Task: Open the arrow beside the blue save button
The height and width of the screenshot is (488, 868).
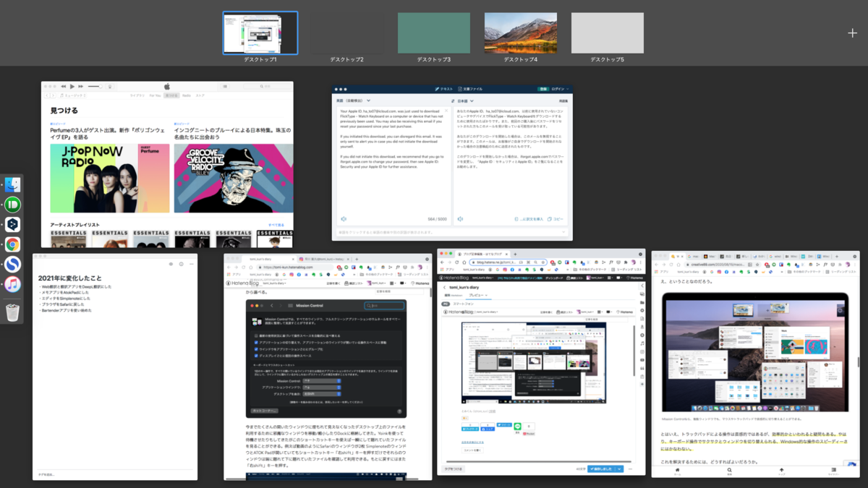Action: coord(620,469)
